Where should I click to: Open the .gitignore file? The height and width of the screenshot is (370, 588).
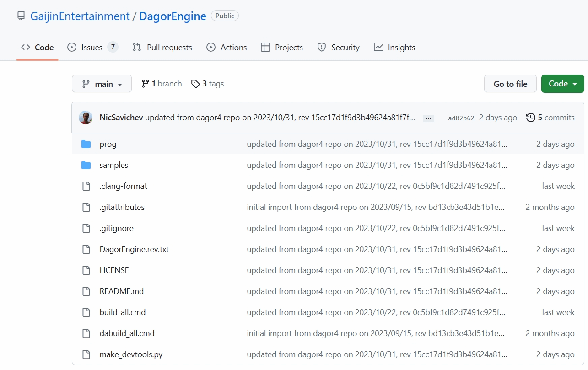pos(117,228)
